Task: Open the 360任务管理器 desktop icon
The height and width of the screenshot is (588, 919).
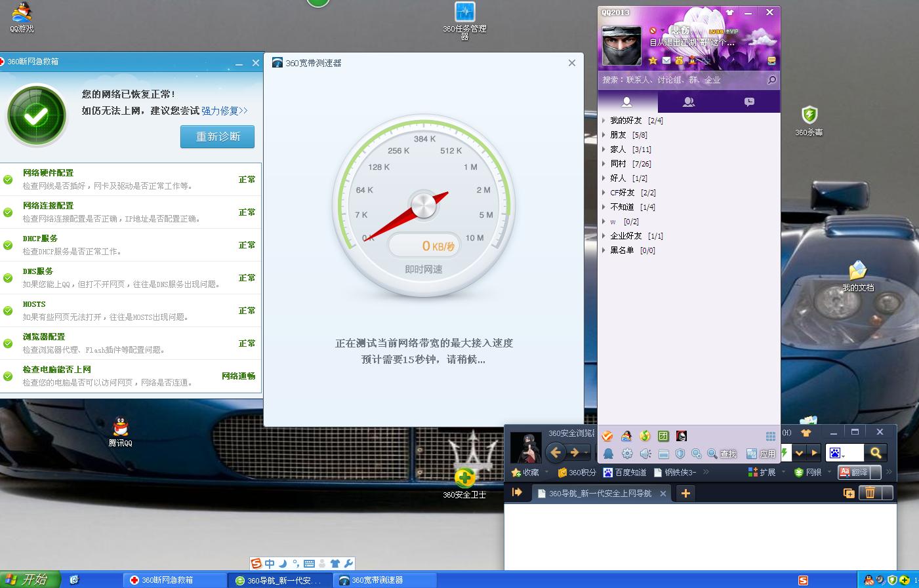Action: pyautogui.click(x=464, y=21)
